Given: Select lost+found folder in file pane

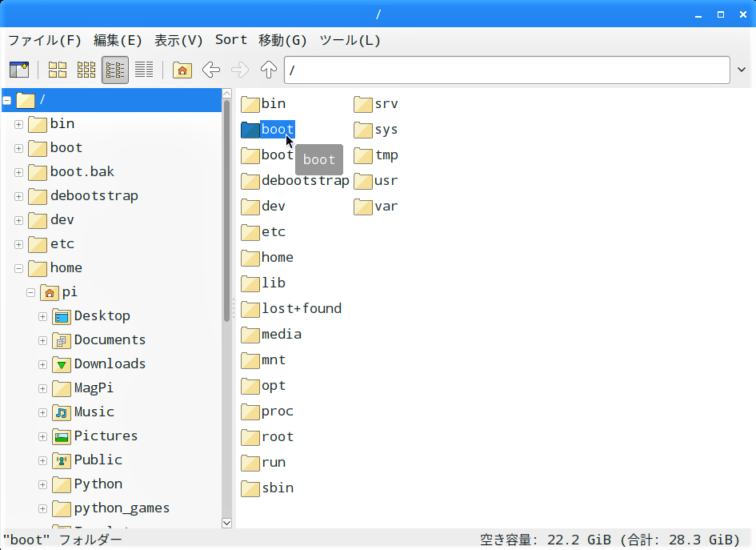Looking at the screenshot, I should tap(291, 308).
